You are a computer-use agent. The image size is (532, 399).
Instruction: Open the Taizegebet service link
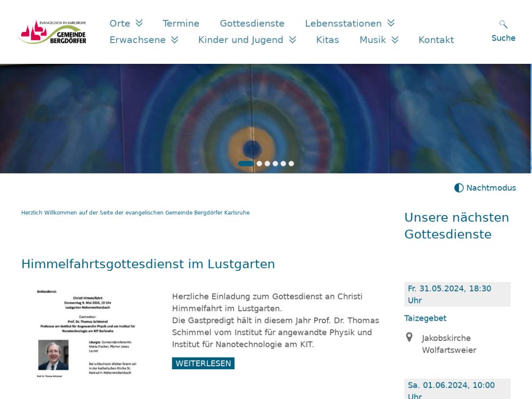click(x=425, y=318)
